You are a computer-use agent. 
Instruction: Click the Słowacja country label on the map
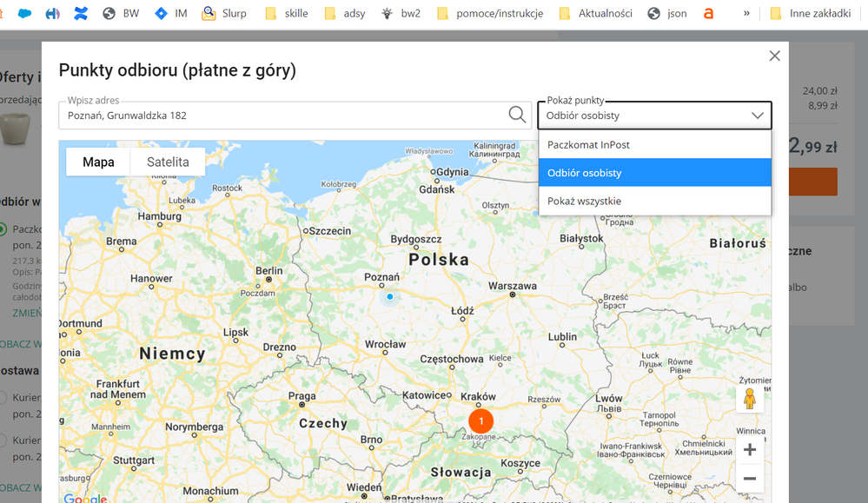tap(461, 472)
